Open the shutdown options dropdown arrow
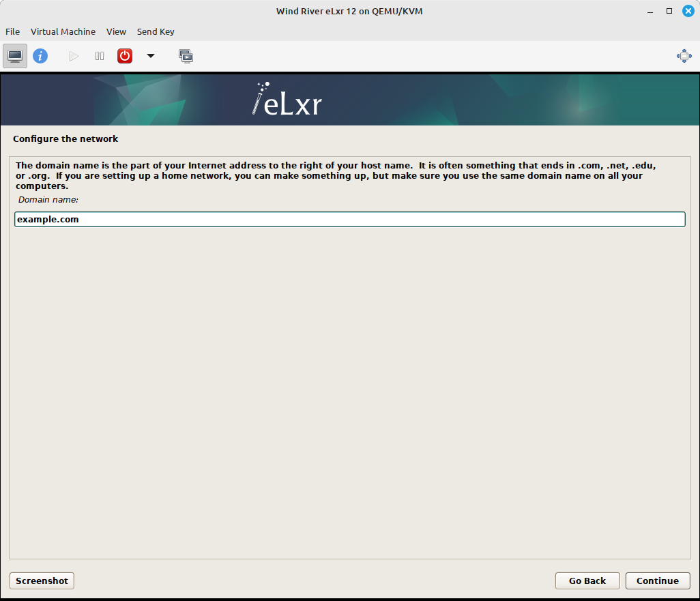 [150, 56]
